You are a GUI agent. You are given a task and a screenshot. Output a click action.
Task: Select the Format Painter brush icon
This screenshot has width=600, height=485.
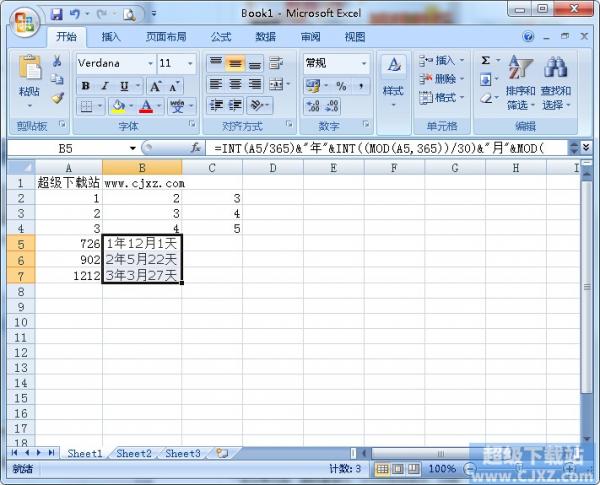pyautogui.click(x=58, y=98)
